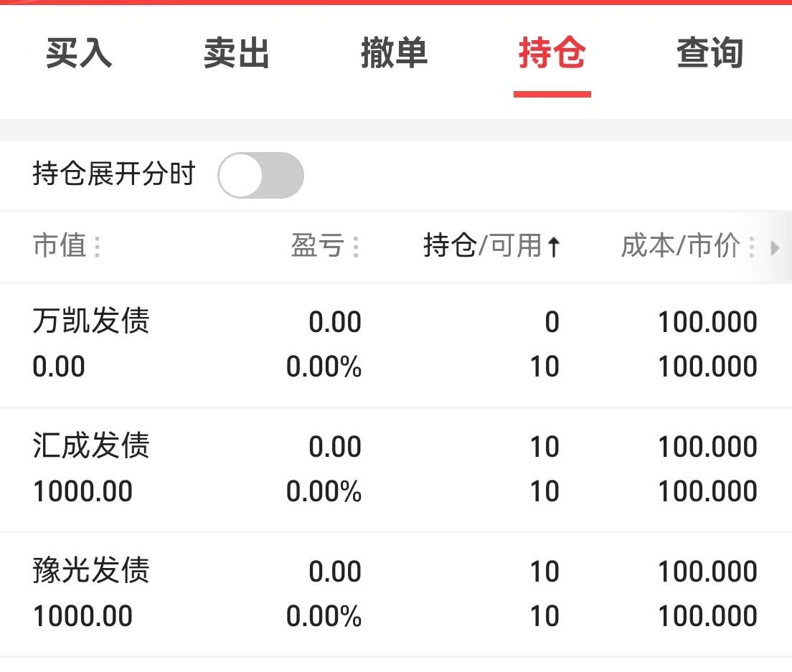Open the 豫光发债 holding row
792x672 pixels.
tap(91, 571)
